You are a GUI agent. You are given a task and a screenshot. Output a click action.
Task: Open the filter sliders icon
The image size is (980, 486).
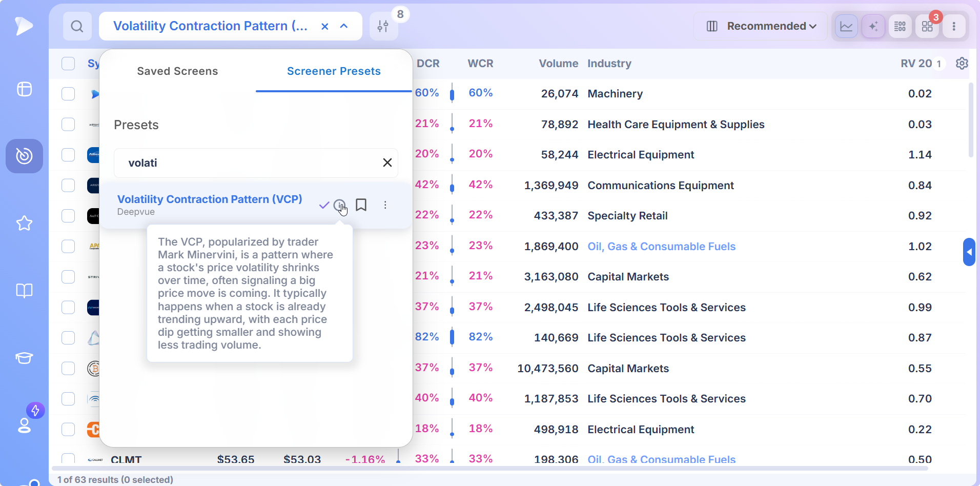click(x=383, y=26)
